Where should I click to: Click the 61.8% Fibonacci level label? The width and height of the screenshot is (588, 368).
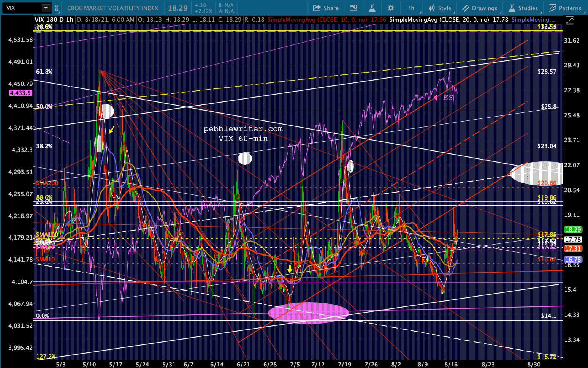tap(44, 72)
